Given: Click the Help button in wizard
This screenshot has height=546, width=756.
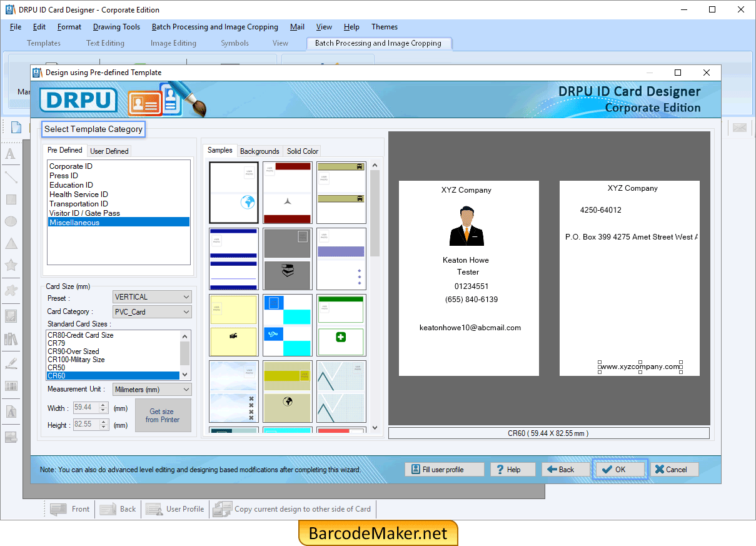Looking at the screenshot, I should pyautogui.click(x=513, y=469).
